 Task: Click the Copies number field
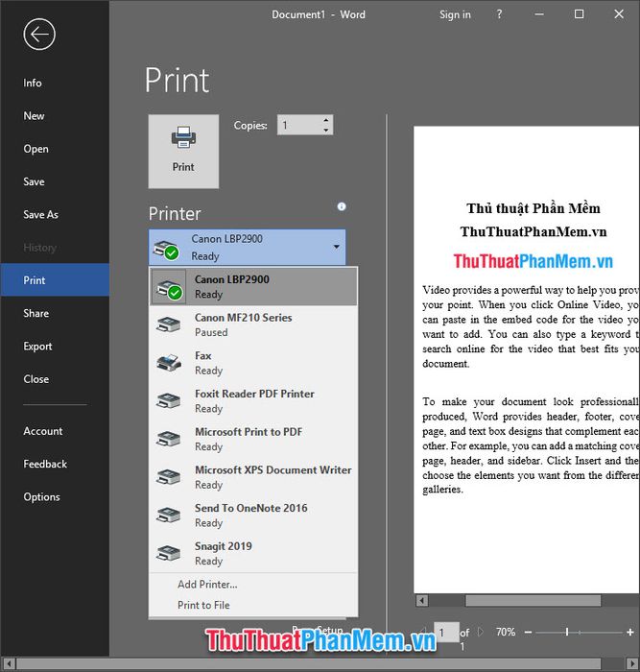[x=299, y=125]
